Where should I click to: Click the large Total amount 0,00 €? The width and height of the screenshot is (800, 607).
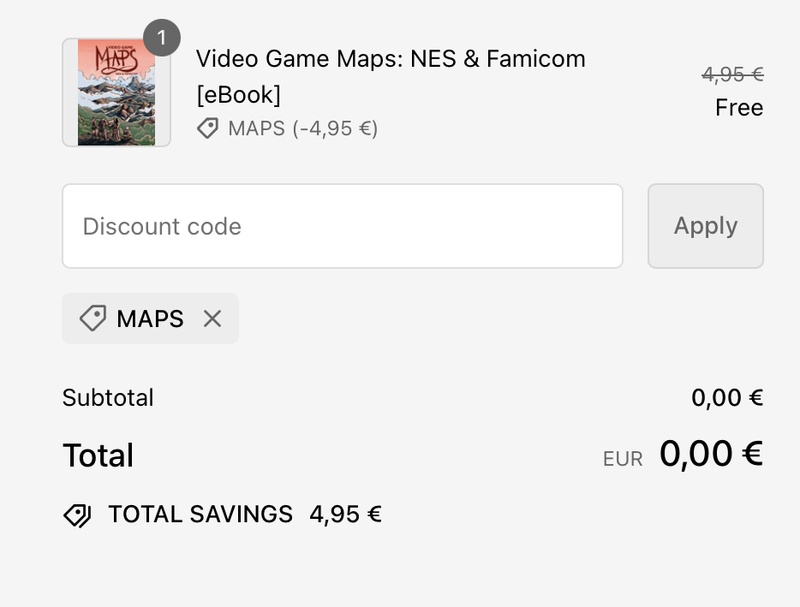click(x=711, y=454)
